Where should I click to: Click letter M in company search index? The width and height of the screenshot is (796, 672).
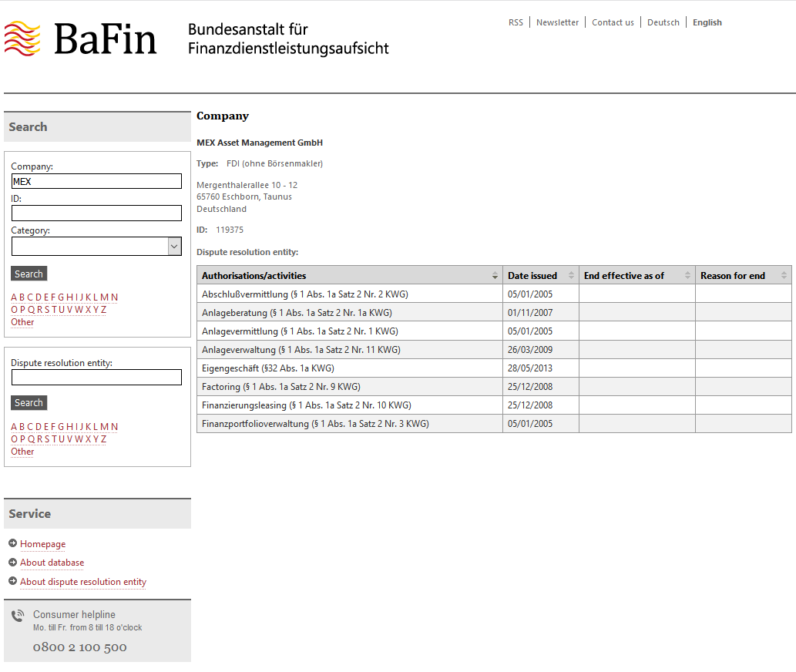tap(105, 297)
